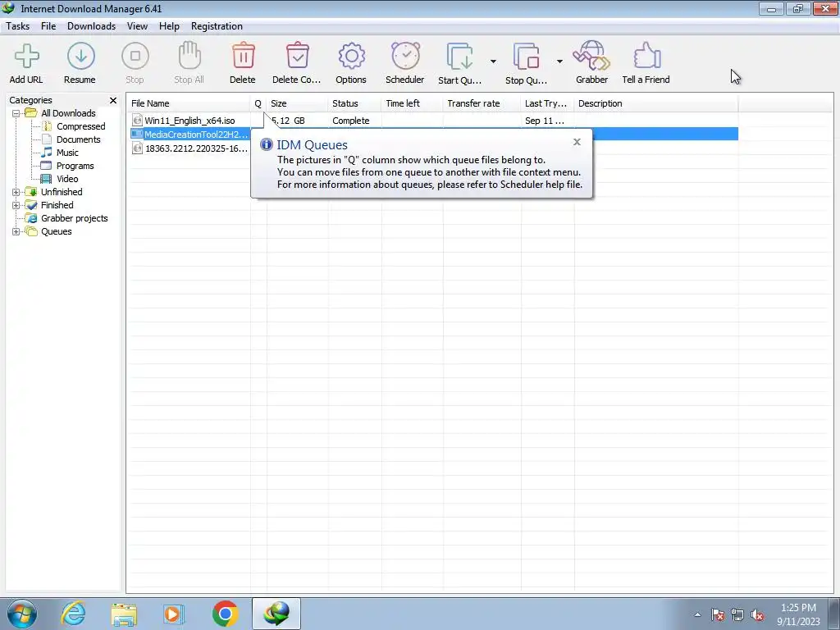Screen dimensions: 840x630
Task: Open the Help menu
Action: [x=169, y=26]
